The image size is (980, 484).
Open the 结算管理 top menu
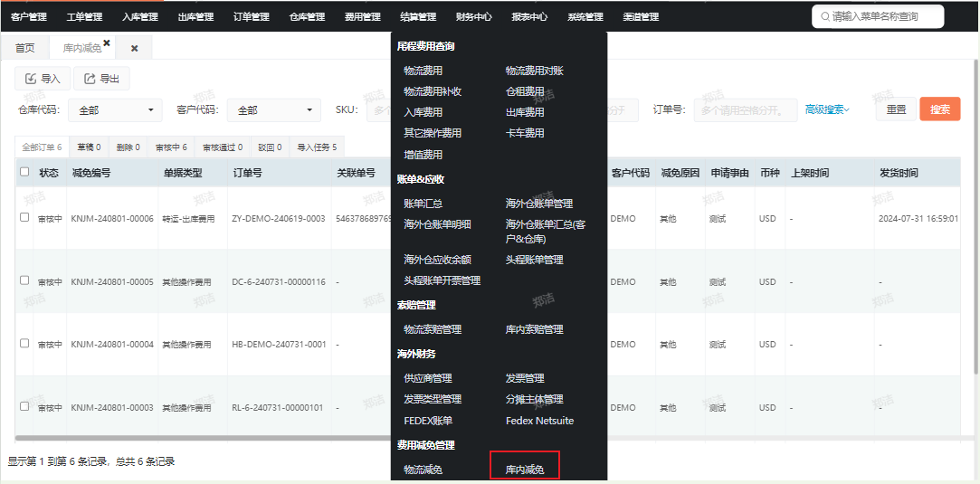[x=418, y=17]
